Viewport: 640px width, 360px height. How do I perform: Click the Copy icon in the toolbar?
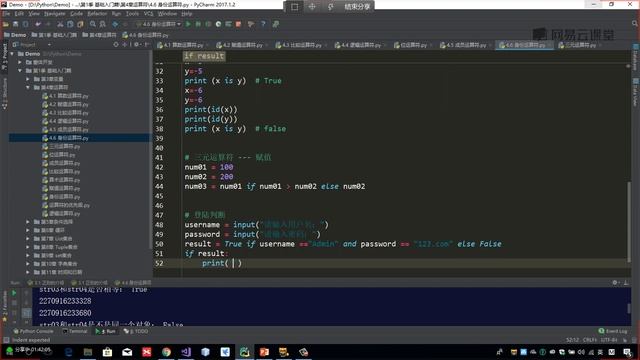70,24
